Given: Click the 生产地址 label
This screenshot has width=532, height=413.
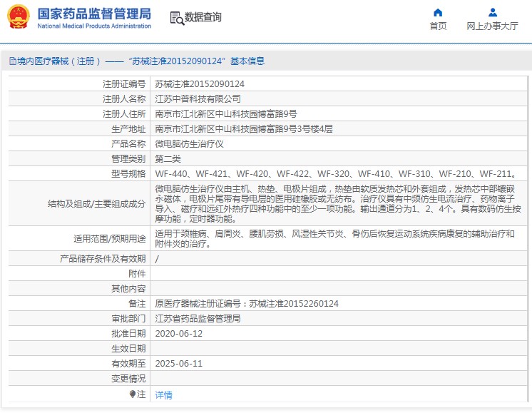Looking at the screenshot, I should [x=128, y=128].
